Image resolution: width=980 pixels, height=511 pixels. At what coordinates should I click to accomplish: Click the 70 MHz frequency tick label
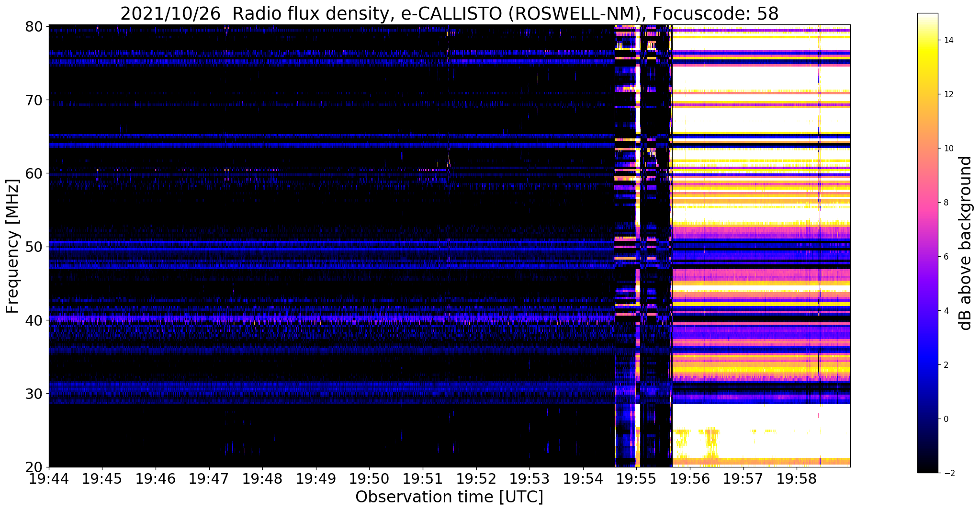pyautogui.click(x=34, y=100)
